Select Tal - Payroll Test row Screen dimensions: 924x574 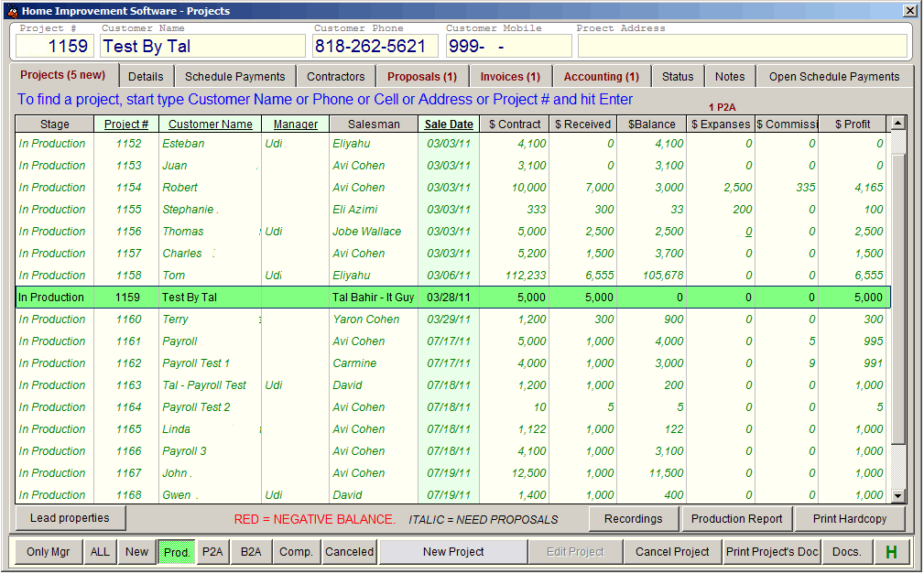[452, 385]
